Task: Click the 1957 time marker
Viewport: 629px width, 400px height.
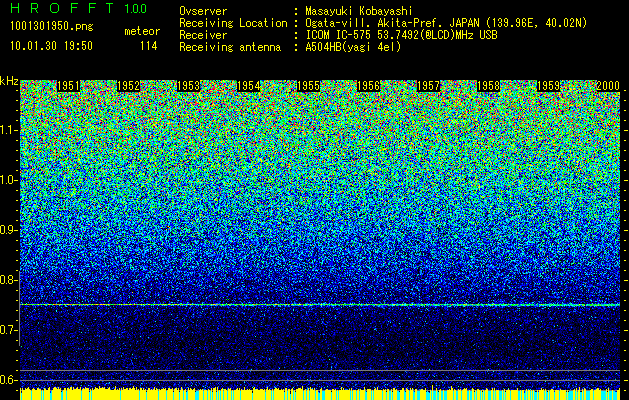Action: tap(428, 86)
